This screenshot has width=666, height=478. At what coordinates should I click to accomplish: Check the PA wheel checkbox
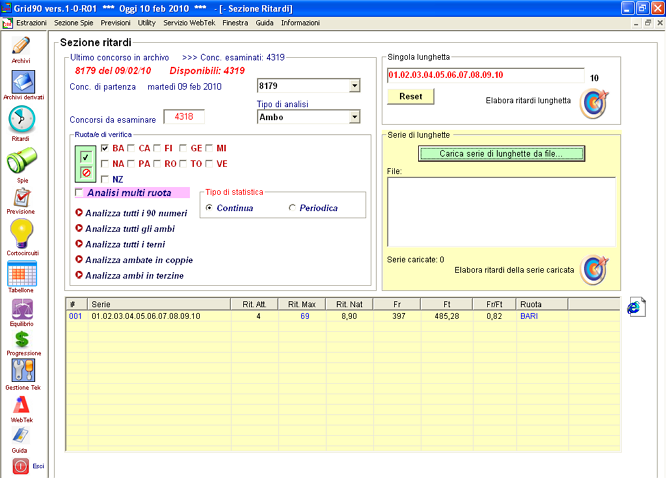tap(131, 164)
